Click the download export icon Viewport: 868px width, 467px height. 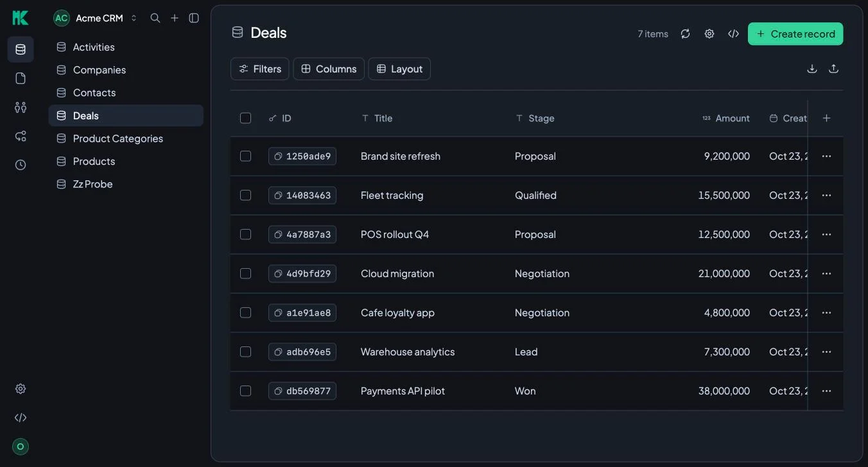click(x=812, y=69)
